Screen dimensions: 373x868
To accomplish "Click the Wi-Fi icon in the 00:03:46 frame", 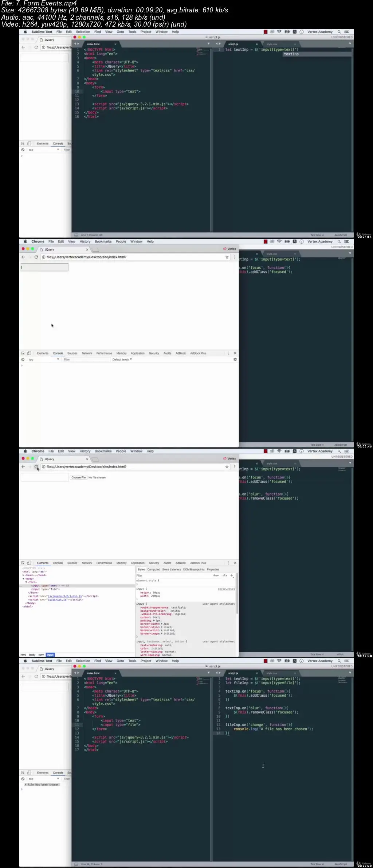I will click(279, 241).
